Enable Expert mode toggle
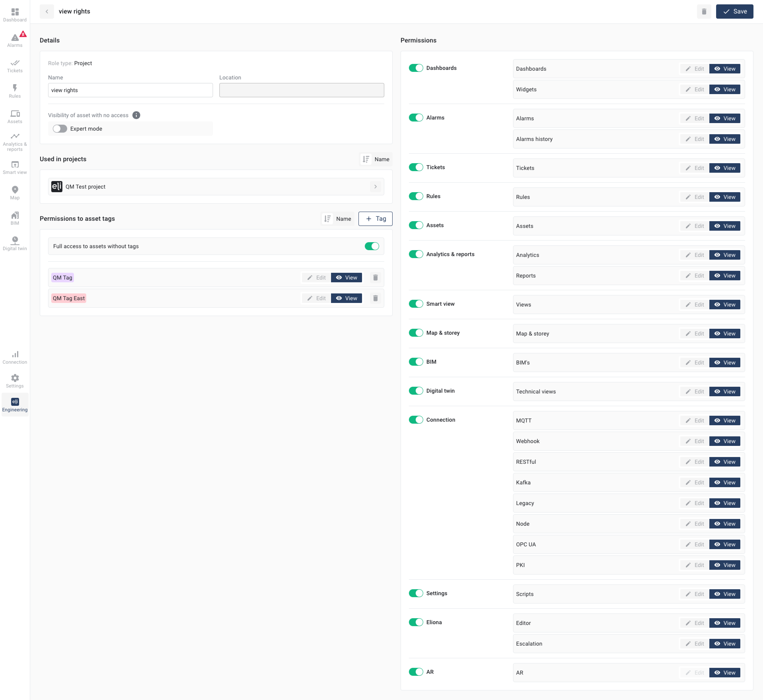The image size is (763, 700). coord(60,129)
